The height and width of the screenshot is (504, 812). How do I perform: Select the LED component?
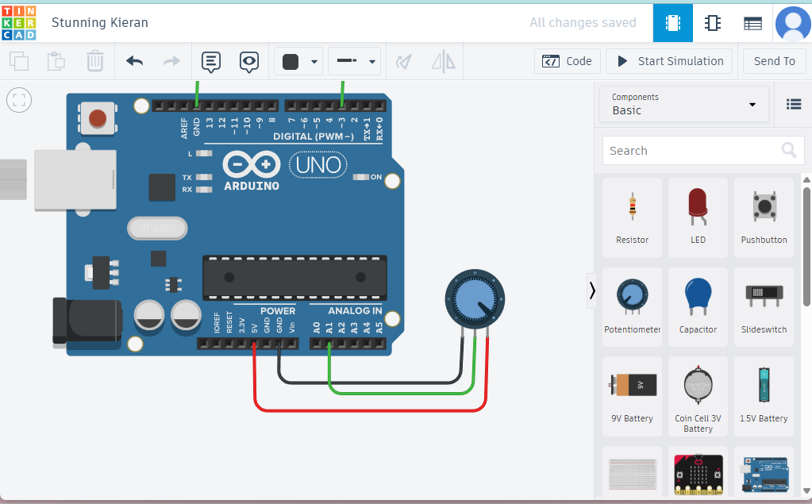(698, 218)
